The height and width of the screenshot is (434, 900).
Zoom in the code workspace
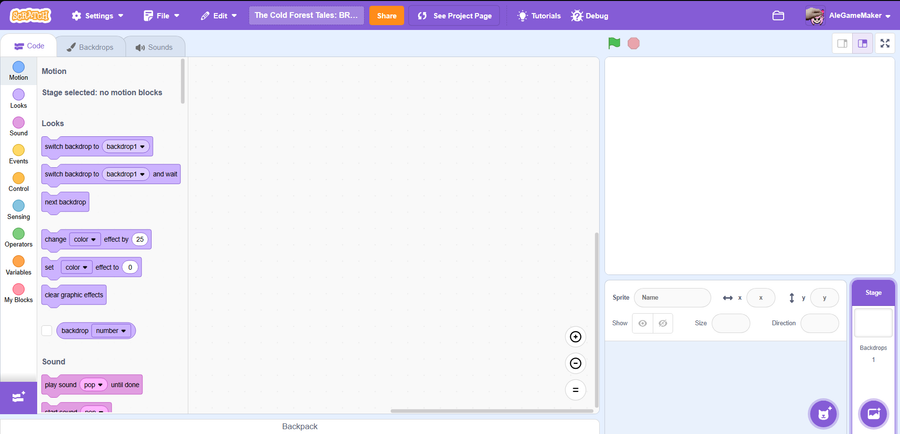click(x=575, y=337)
